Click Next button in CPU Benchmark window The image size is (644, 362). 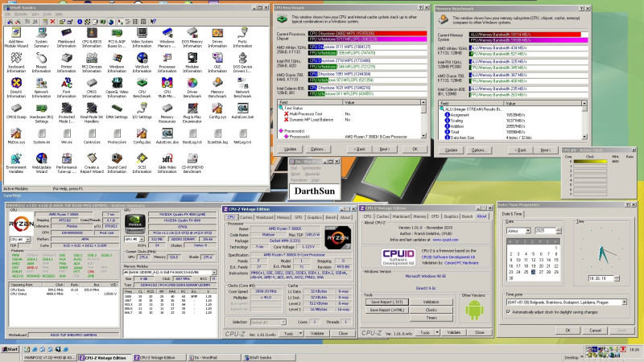coord(385,149)
